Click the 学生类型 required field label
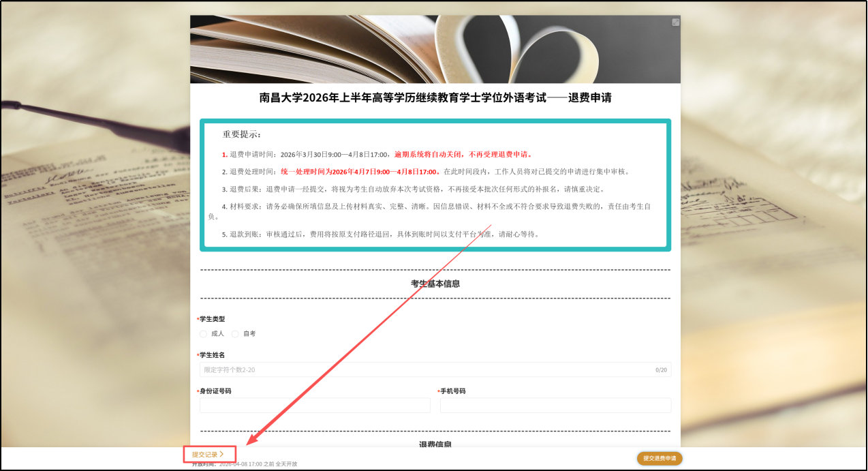 pos(211,318)
